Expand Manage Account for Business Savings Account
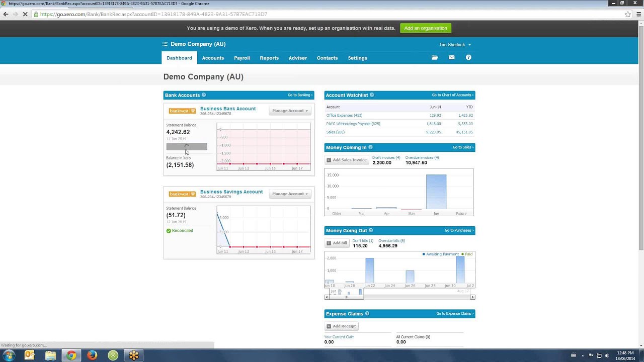644x362 pixels. 290,194
